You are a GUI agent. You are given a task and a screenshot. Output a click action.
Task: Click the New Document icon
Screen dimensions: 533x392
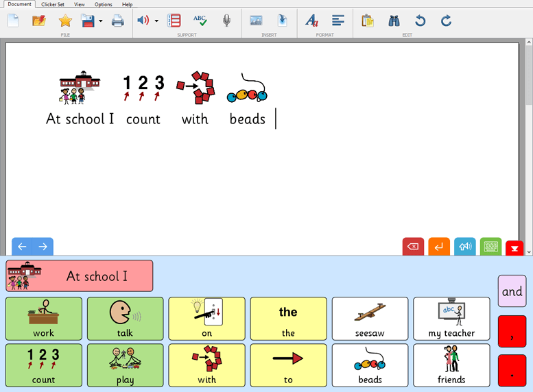[x=13, y=21]
